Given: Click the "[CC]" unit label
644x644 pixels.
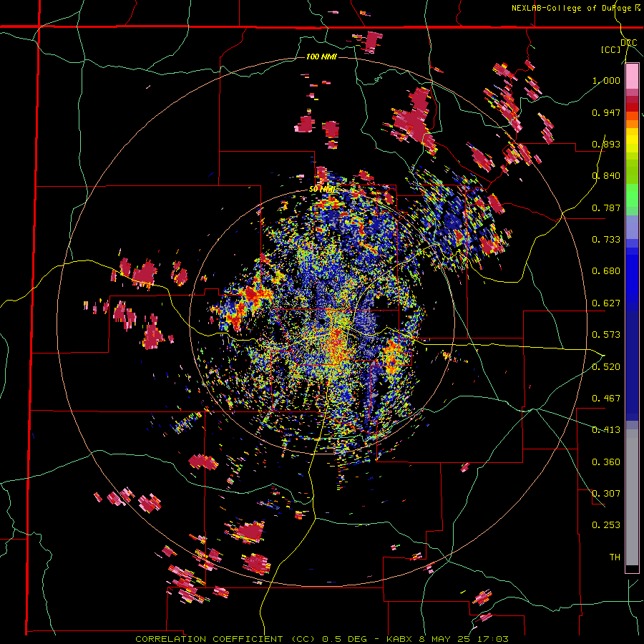Looking at the screenshot, I should (611, 49).
